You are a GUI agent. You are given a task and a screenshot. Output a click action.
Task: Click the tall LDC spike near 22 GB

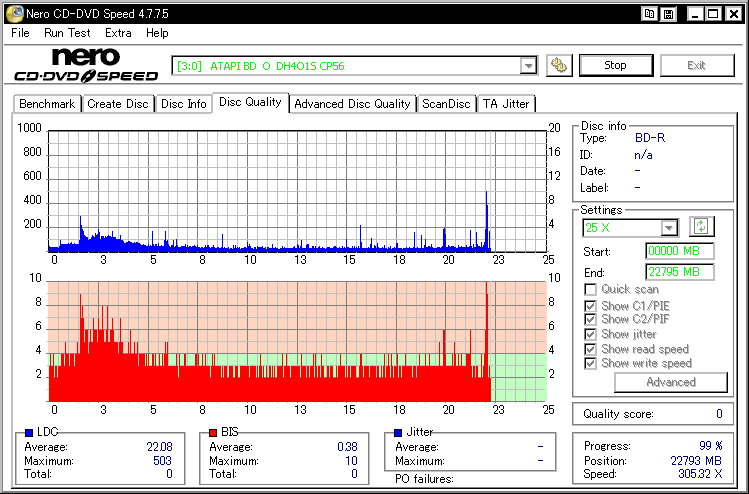point(487,220)
